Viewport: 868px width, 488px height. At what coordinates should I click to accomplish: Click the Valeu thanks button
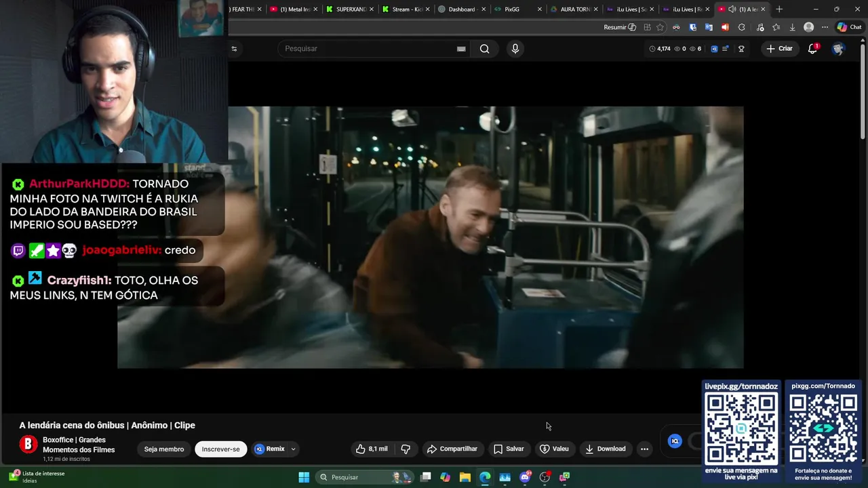pos(554,449)
